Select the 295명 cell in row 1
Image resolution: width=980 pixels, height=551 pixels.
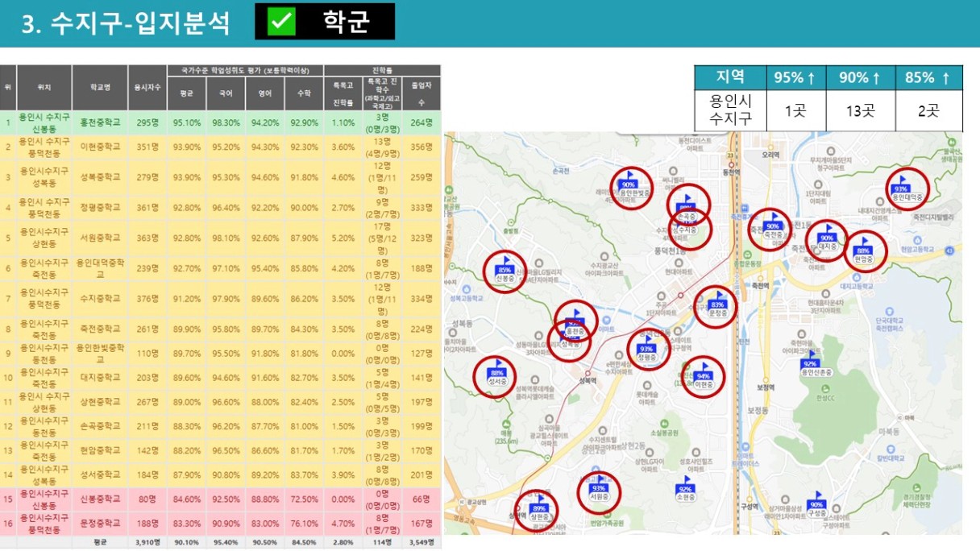[147, 122]
